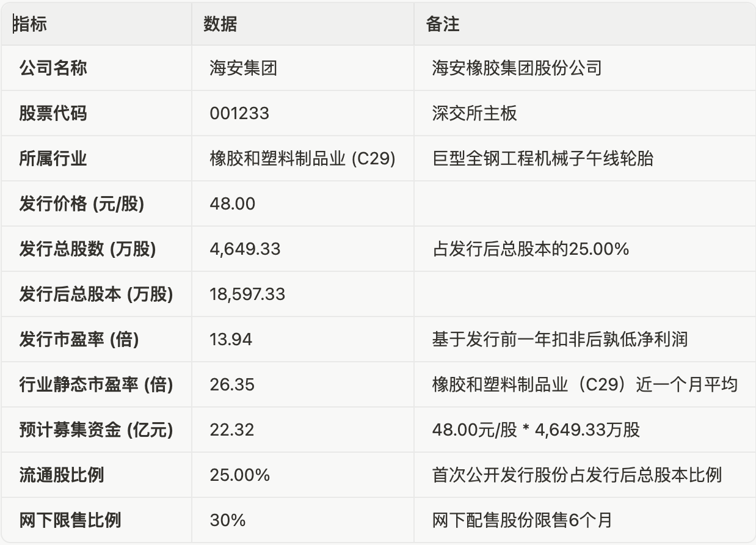Click the 指标 column header
The width and height of the screenshot is (756, 545).
click(x=31, y=24)
